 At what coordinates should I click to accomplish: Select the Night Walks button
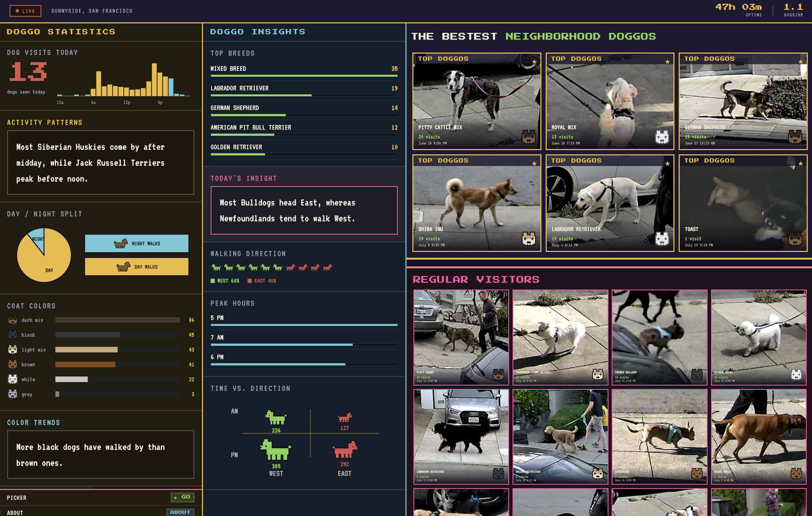(x=136, y=243)
